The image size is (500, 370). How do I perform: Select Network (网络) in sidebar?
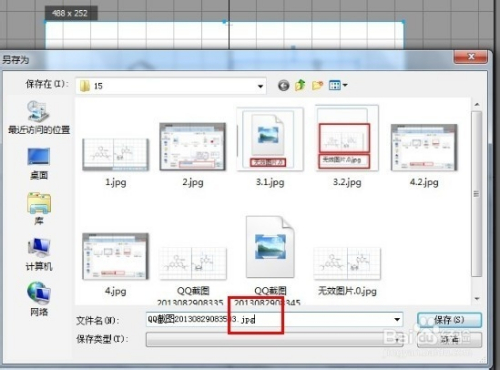click(39, 299)
